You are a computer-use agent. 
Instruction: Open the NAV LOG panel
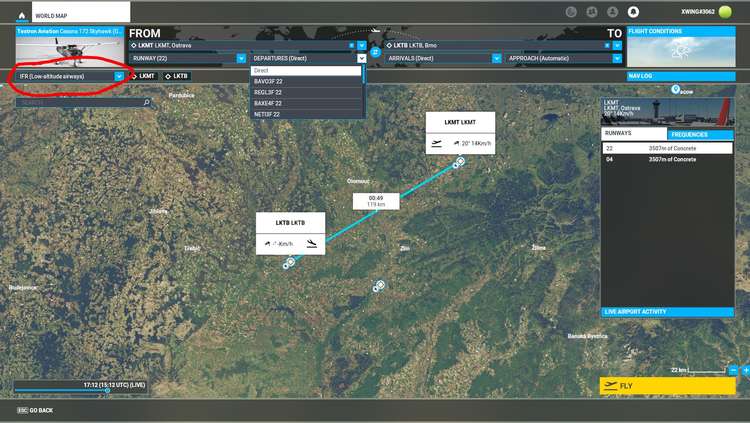tap(642, 75)
